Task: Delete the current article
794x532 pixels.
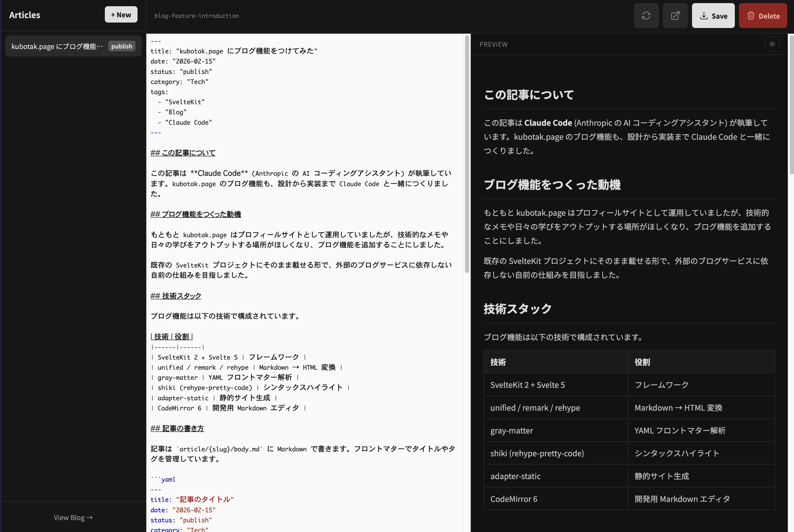Action: pos(763,16)
